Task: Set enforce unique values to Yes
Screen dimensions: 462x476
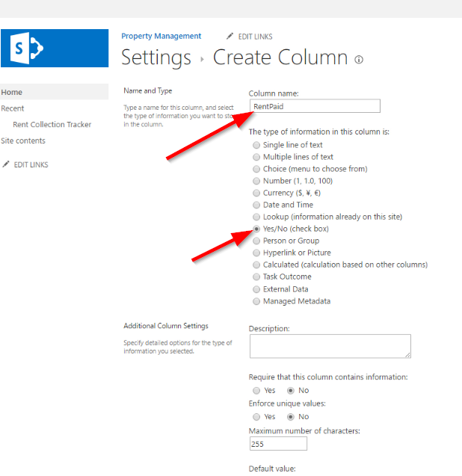Action: coord(256,417)
